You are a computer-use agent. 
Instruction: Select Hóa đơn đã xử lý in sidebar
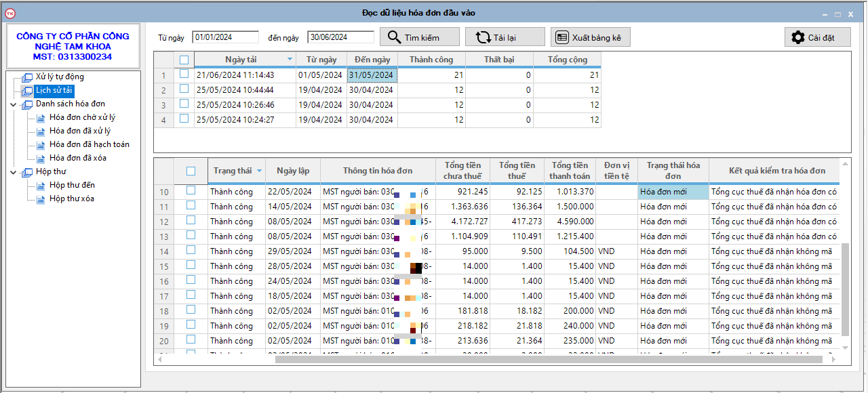[80, 131]
